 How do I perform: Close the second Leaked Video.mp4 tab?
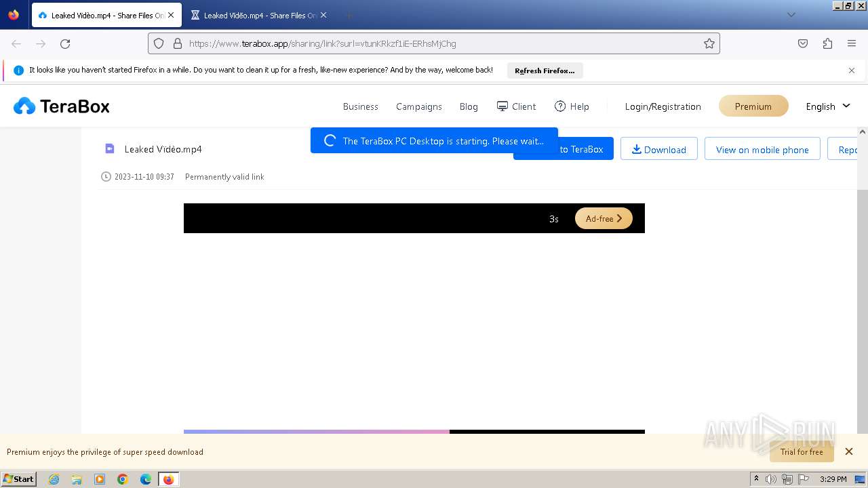point(323,15)
